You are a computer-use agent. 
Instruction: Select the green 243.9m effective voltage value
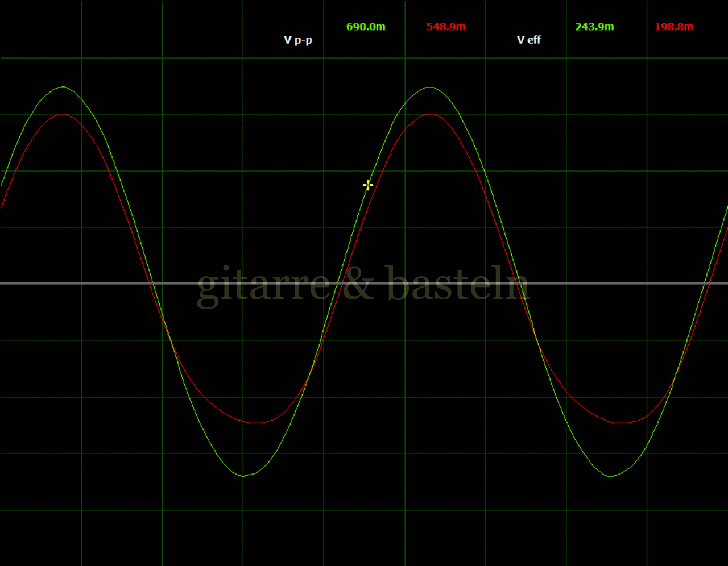594,27
